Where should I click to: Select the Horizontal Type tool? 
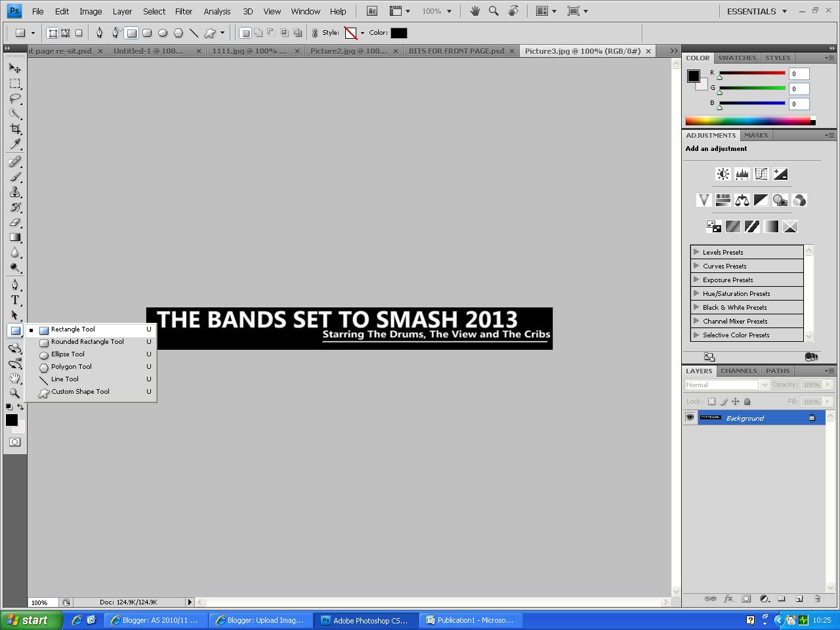point(14,300)
